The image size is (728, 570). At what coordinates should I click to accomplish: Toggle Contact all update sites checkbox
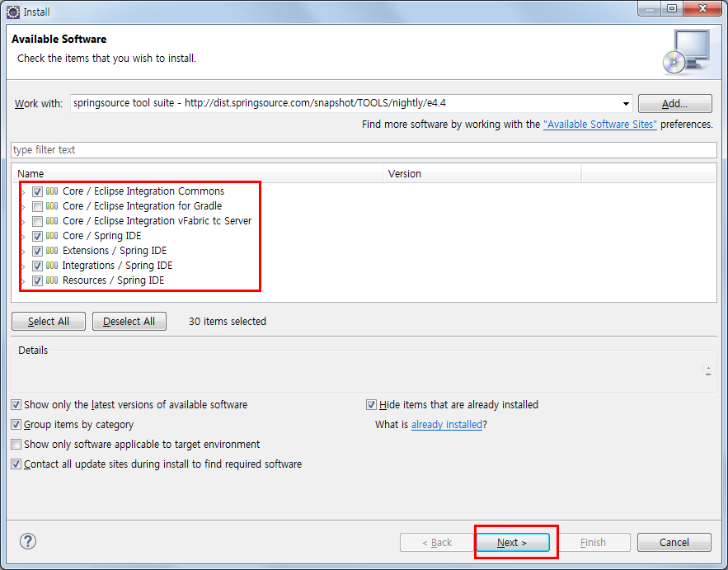pyautogui.click(x=16, y=464)
